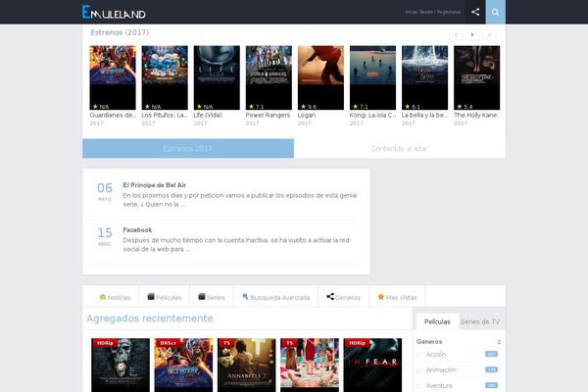
Task: Click Iniciar Sesión link
Action: [x=418, y=12]
